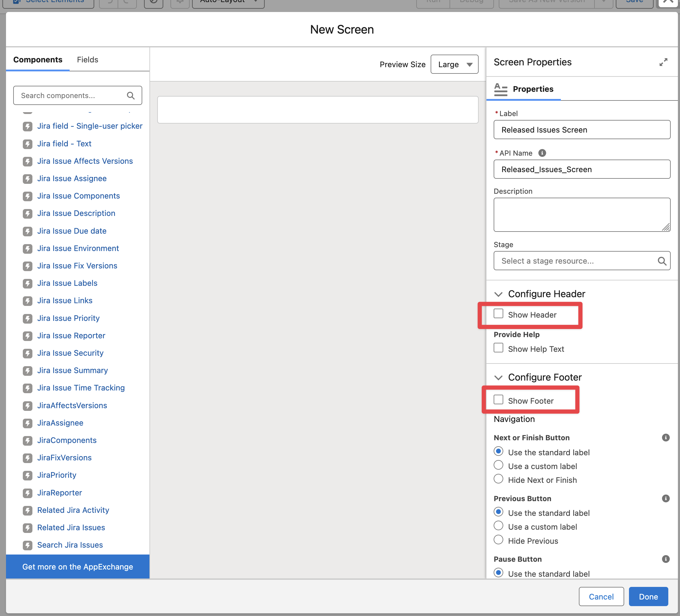Viewport: 680px width, 616px height.
Task: Click the Pause Button info icon
Action: pos(665,559)
